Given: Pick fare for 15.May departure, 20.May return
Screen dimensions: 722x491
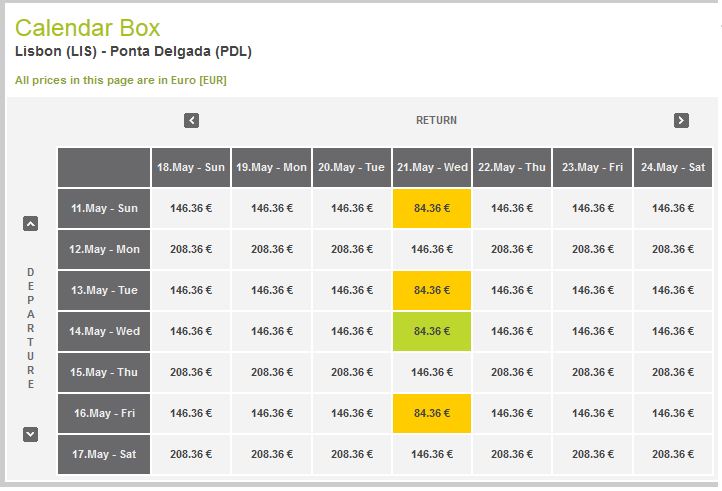Looking at the screenshot, I should pyautogui.click(x=352, y=372).
